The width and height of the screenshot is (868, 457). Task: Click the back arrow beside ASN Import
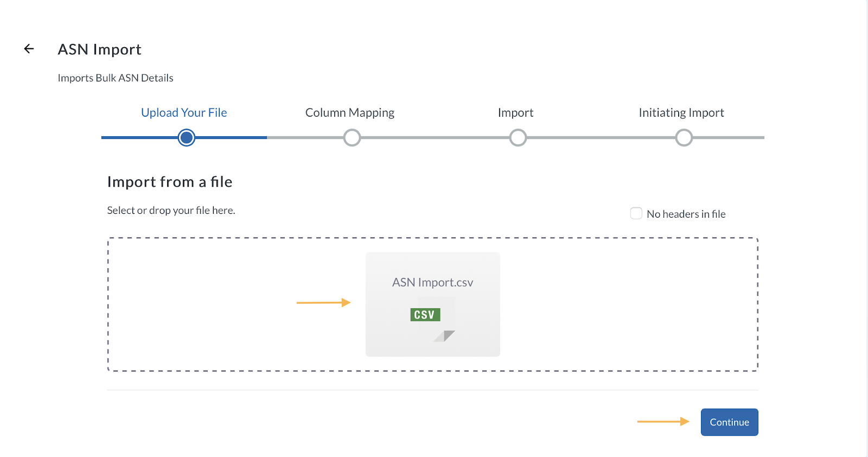coord(28,48)
